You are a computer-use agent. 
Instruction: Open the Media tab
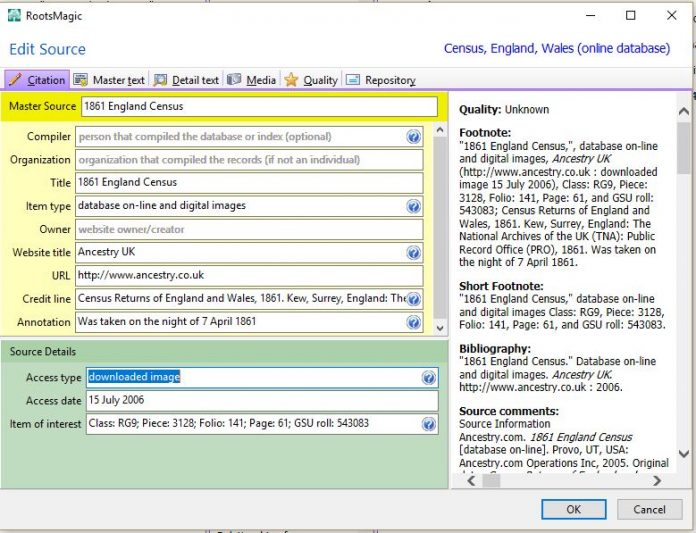(x=252, y=80)
